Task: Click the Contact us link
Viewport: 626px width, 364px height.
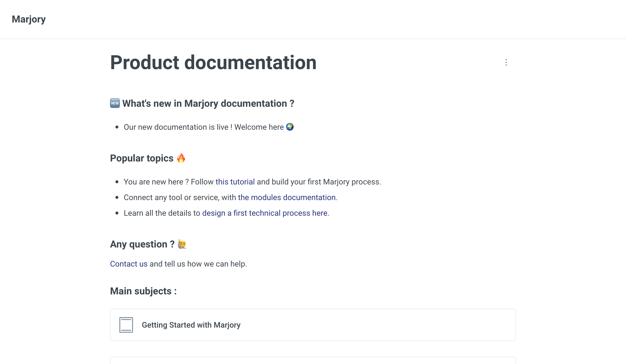Action: [x=129, y=264]
